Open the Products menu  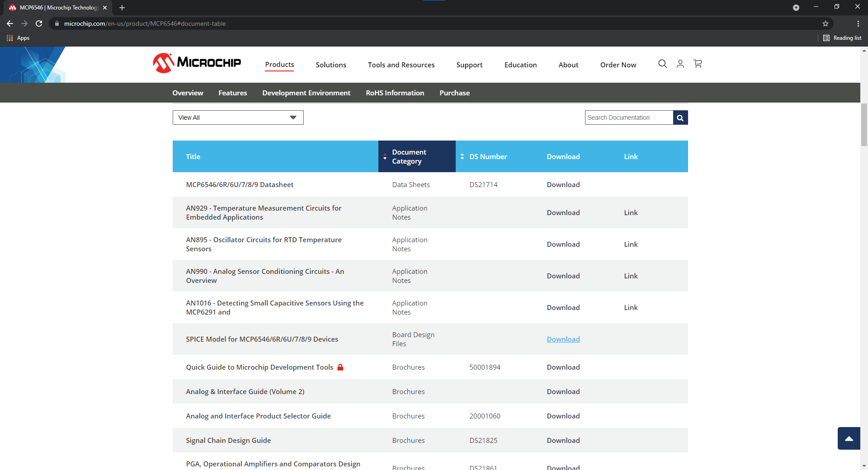[279, 65]
